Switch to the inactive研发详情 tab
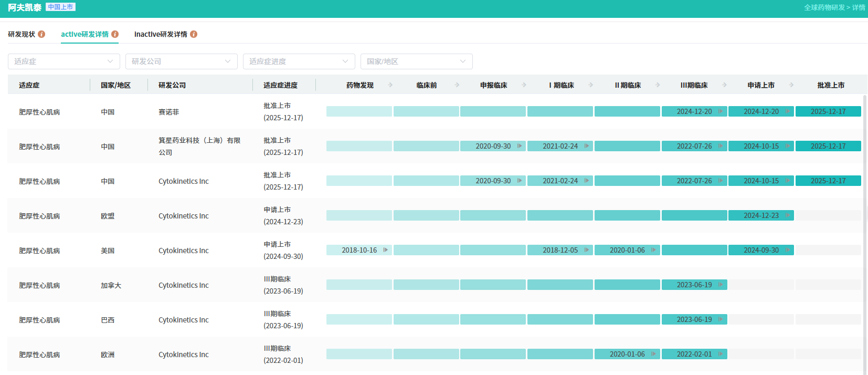The width and height of the screenshot is (868, 375). 161,34
